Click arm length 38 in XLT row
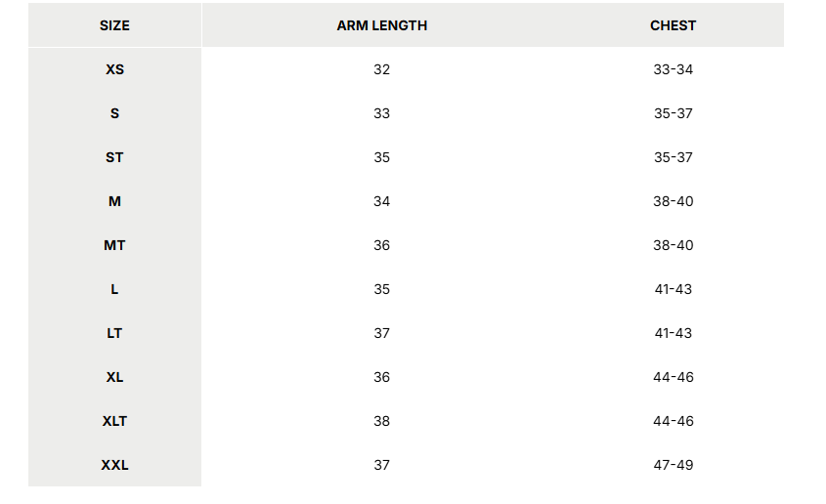 pyautogui.click(x=381, y=421)
